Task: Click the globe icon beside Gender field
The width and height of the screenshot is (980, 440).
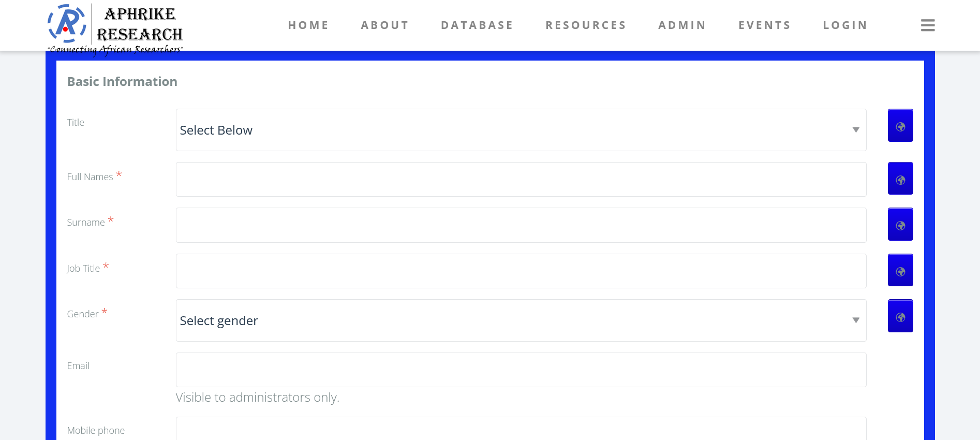Action: (x=900, y=316)
